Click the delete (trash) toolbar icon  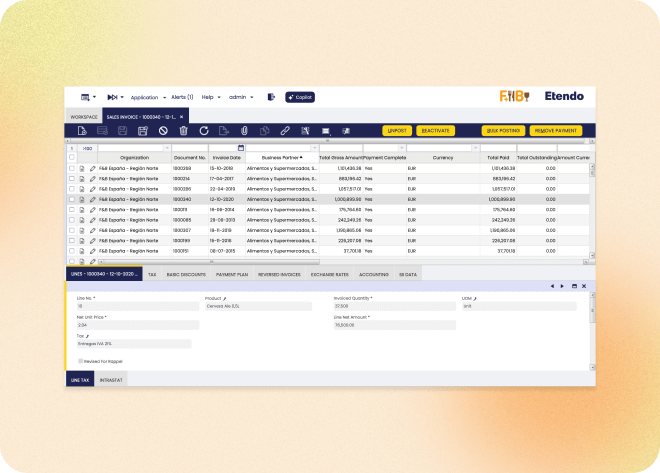click(x=183, y=130)
